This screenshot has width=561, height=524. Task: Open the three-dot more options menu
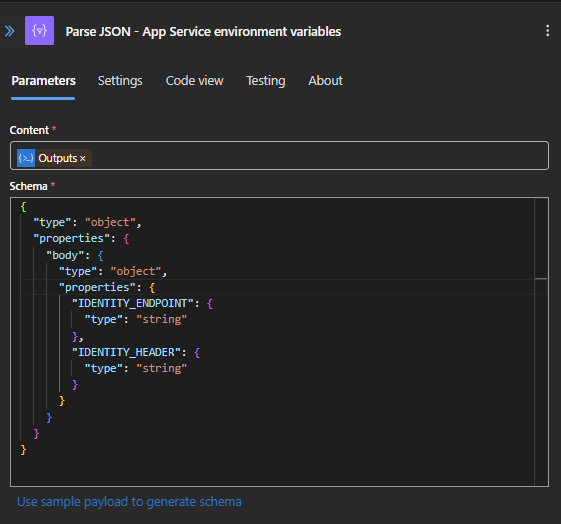(547, 31)
